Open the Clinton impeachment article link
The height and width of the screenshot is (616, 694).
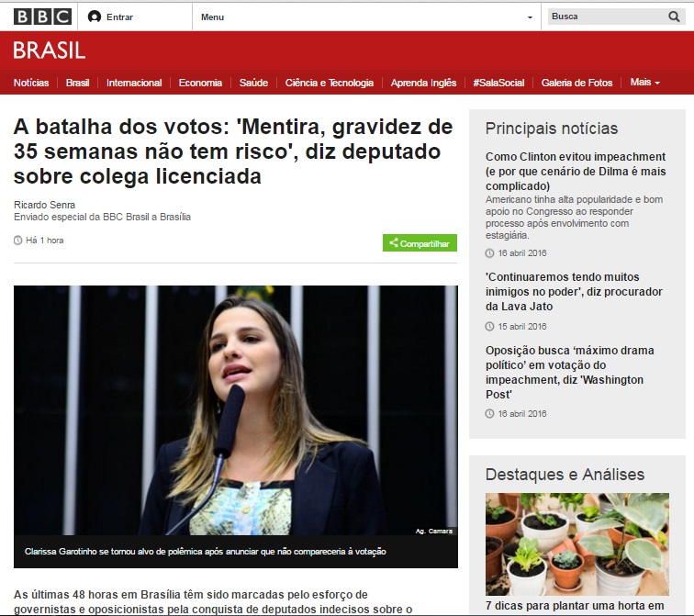[x=576, y=172]
